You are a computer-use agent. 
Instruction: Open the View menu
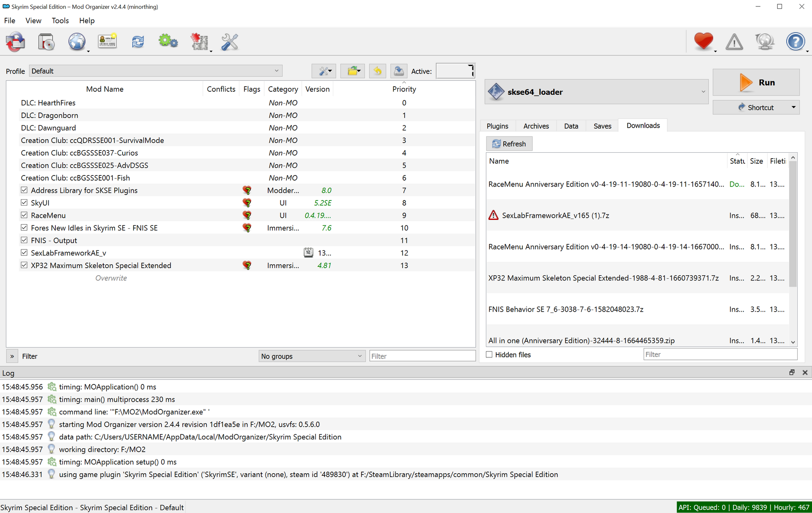point(33,21)
